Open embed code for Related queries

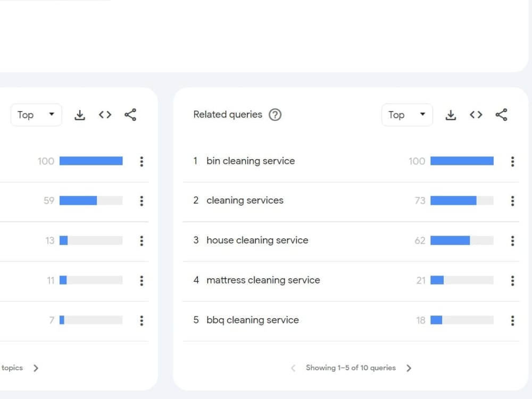tap(476, 115)
